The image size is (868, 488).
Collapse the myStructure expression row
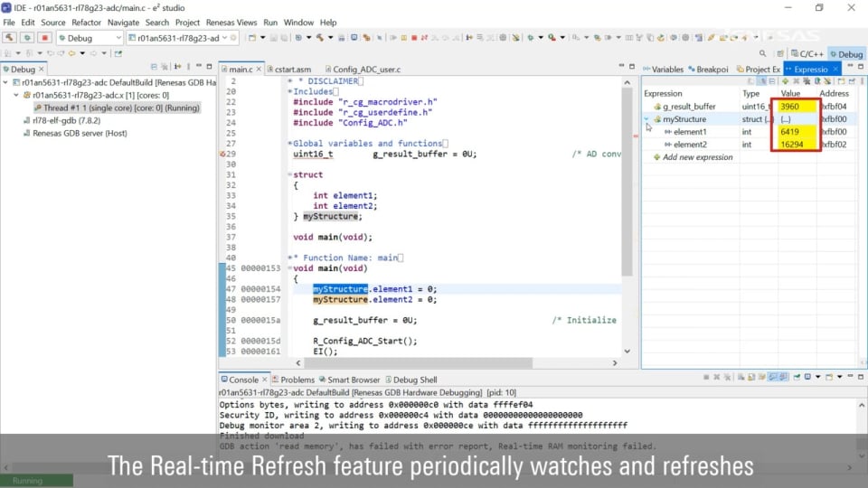[x=646, y=119]
